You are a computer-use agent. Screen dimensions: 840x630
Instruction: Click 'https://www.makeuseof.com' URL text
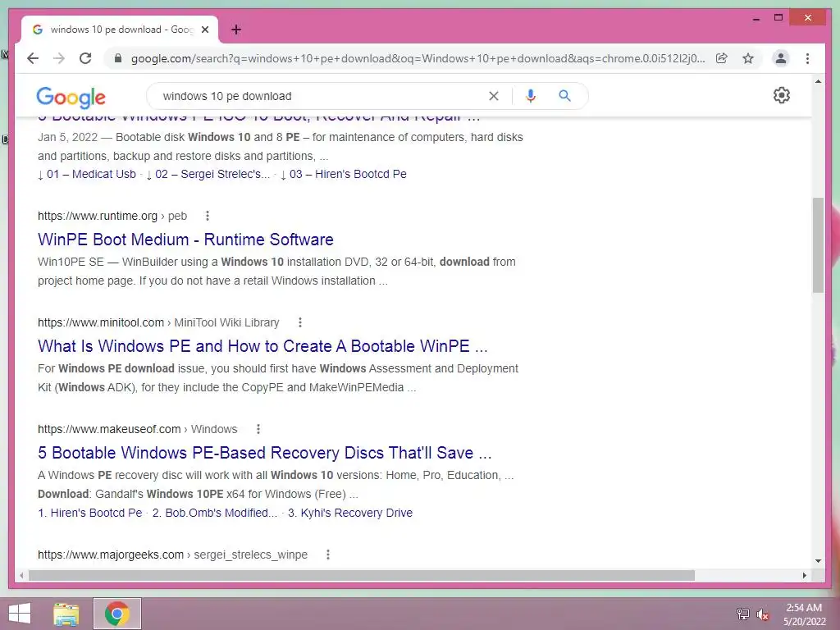click(x=109, y=429)
